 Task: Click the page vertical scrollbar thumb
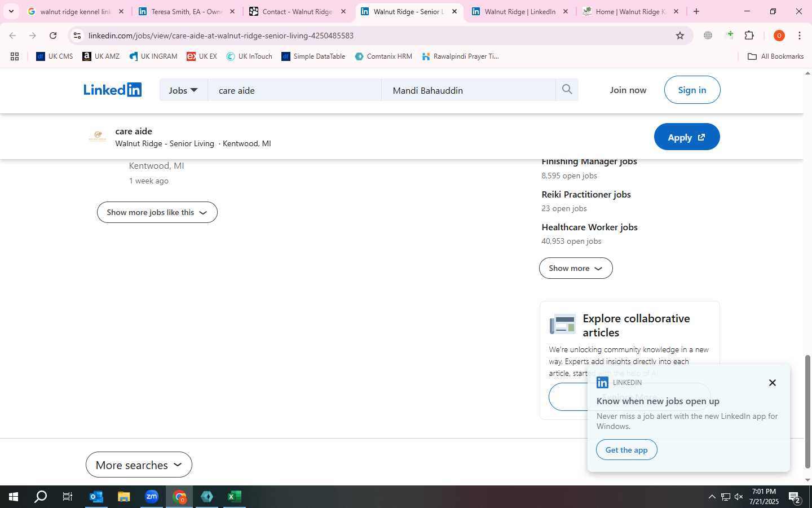point(807,411)
